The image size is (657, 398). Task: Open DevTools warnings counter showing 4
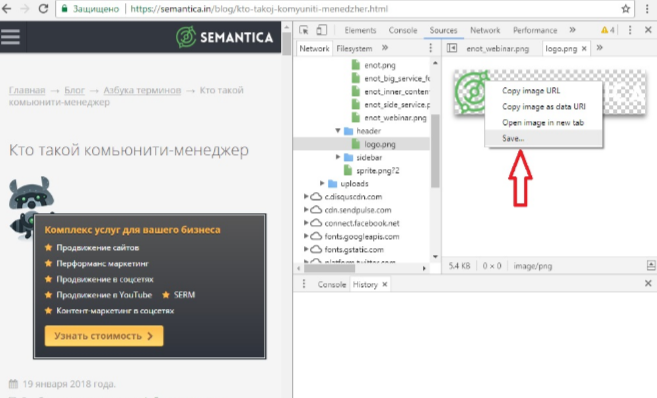coord(607,30)
